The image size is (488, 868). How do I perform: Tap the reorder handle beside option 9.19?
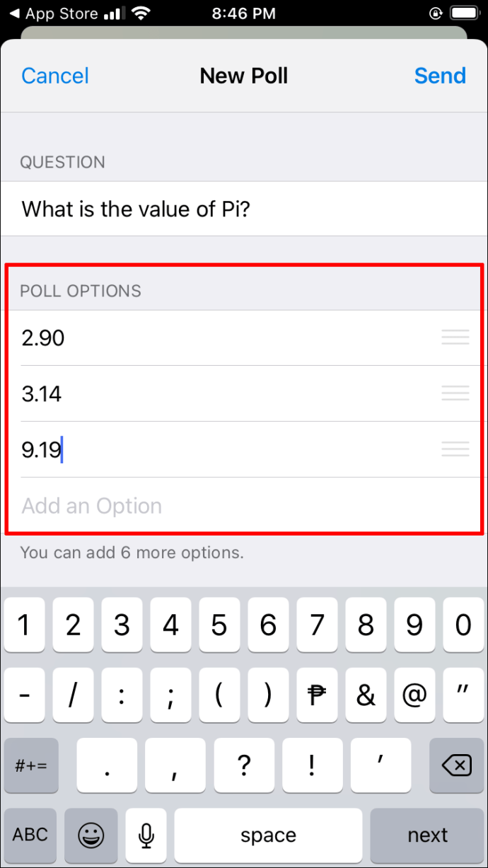455,449
